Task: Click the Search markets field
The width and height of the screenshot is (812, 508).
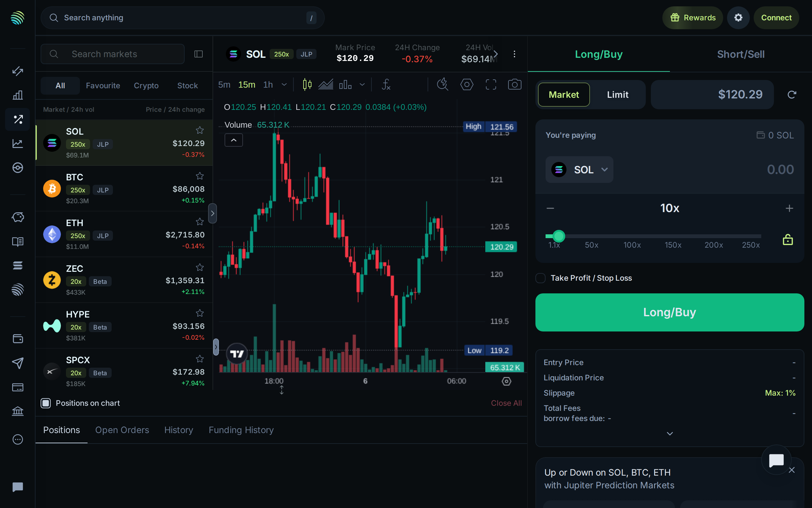Action: coord(112,54)
